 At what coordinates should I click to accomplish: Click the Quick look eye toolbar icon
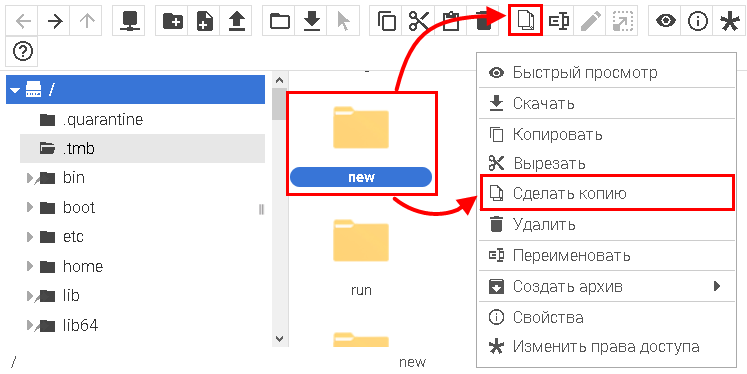pos(665,21)
